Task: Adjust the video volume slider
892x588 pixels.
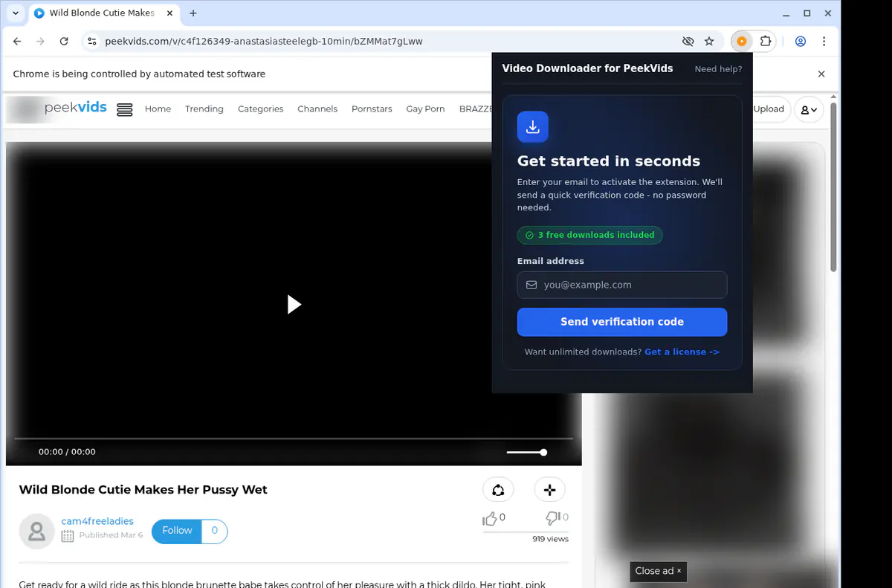Action: point(527,452)
